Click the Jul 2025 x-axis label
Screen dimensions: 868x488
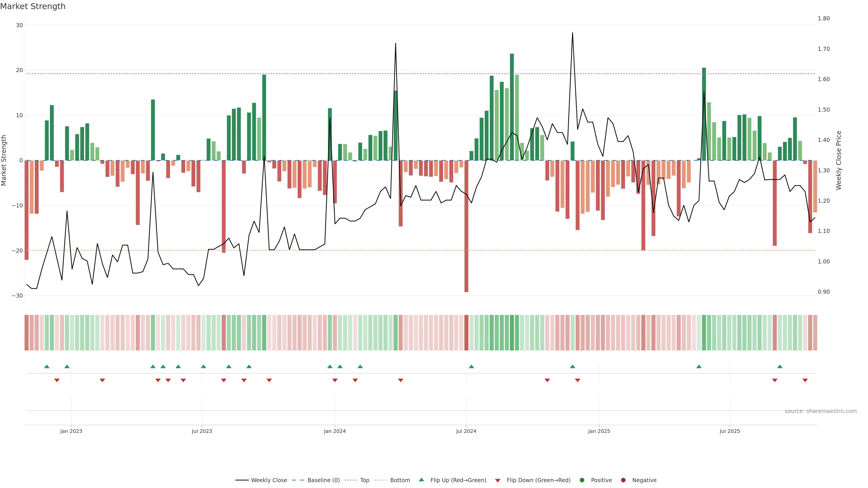pos(729,431)
